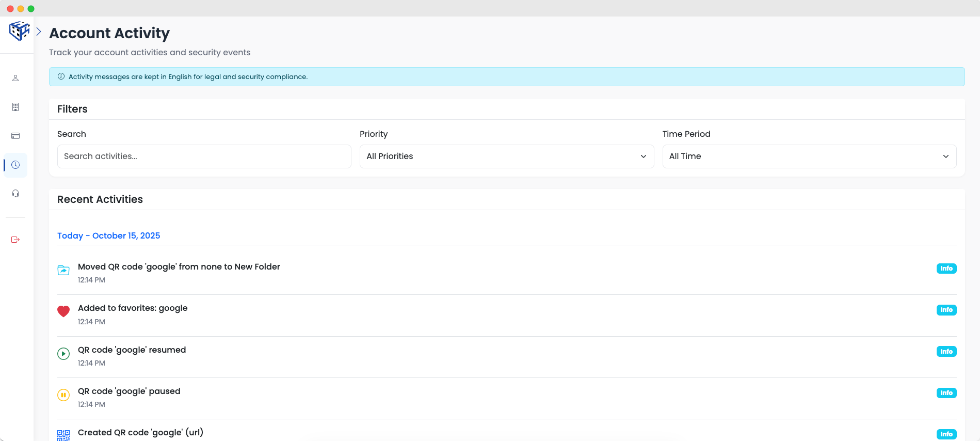Viewport: 980px width, 441px height.
Task: Click the red logout sidebar icon
Action: click(x=15, y=240)
